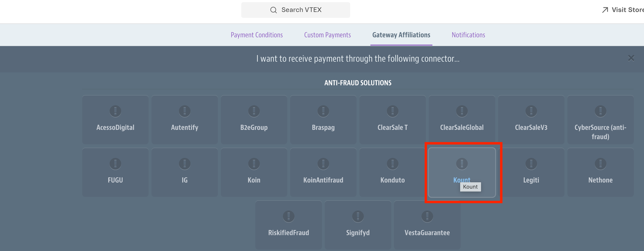
Task: Choose the RiskifiedFraud label
Action: coord(288,233)
